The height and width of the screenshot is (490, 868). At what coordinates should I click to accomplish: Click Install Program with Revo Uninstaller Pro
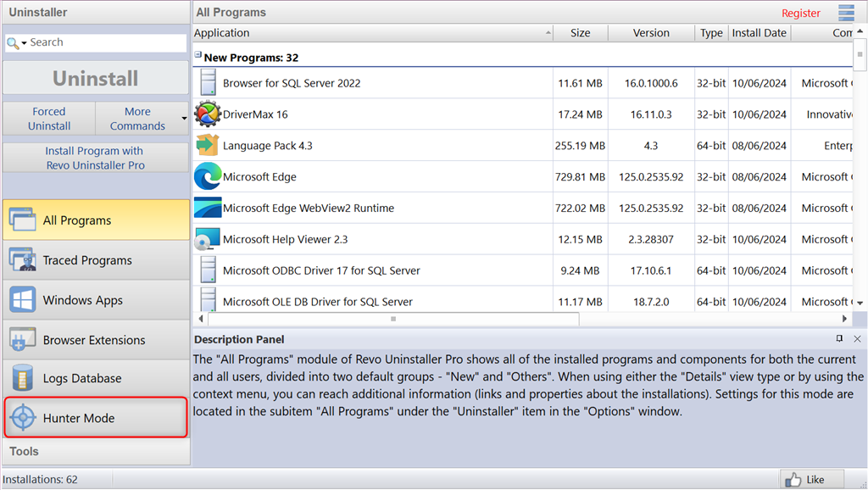95,158
